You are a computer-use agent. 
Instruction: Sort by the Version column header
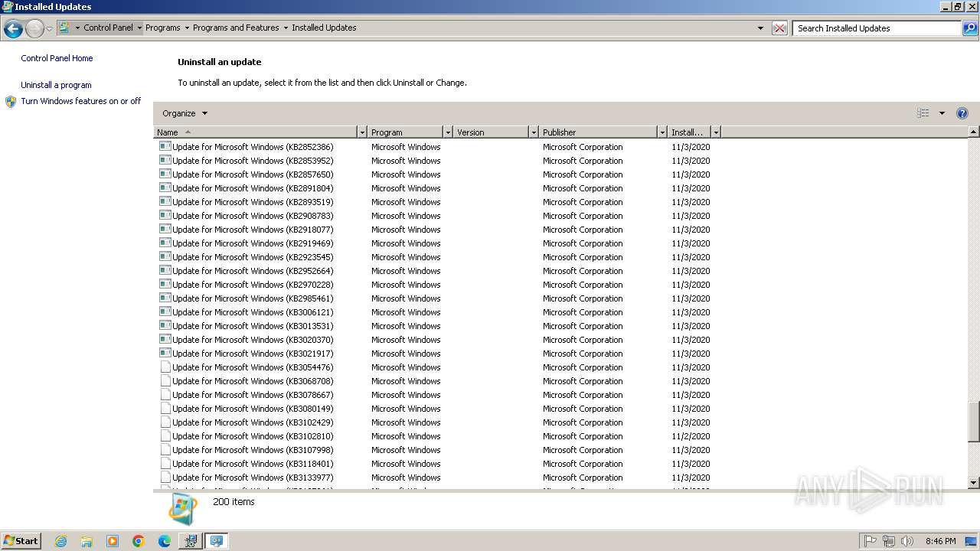(x=491, y=132)
